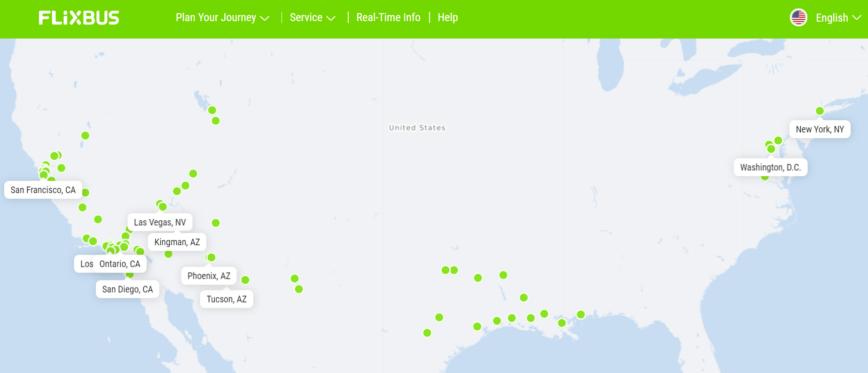Click the Washington, D.C. map label

(770, 167)
